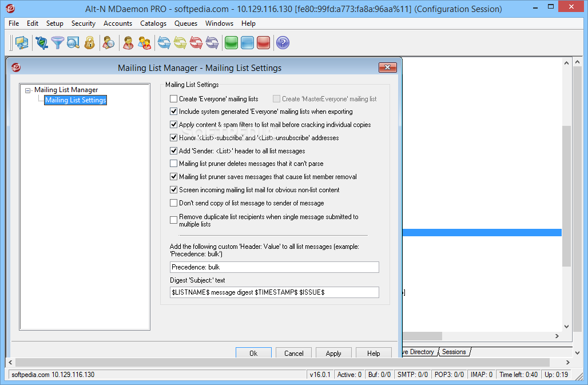Image resolution: width=588 pixels, height=385 pixels.
Task: Open the Catalogs menu
Action: tap(153, 23)
